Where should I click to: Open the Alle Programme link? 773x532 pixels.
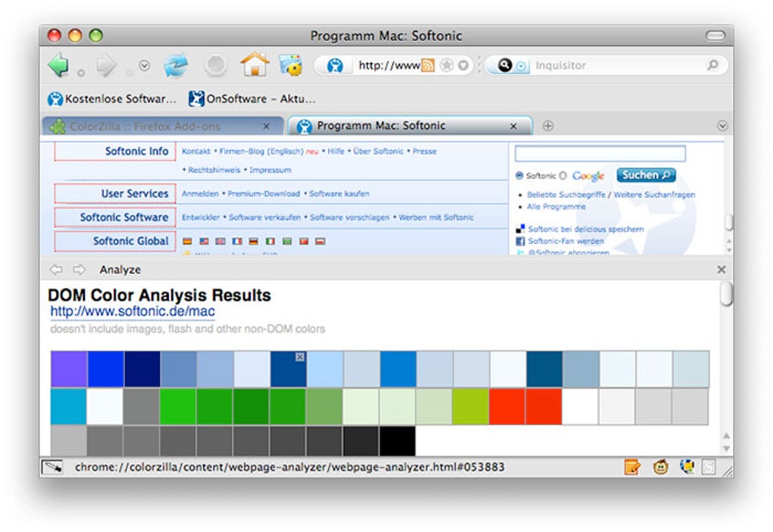[x=556, y=207]
